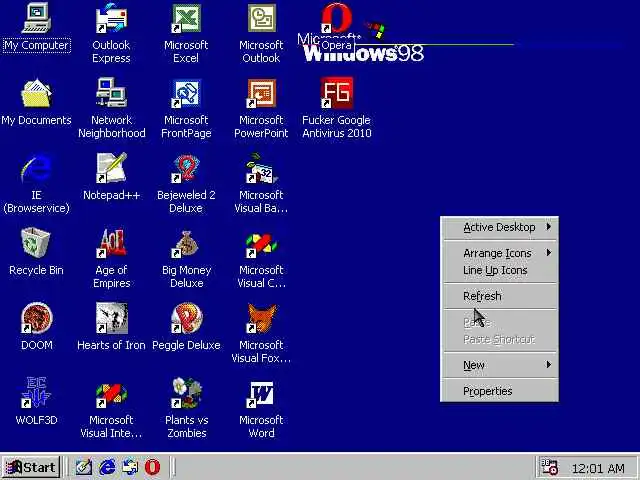Screen dimensions: 640x480
Task: Launch Outlook Express from Quick Launch
Action: (x=130, y=467)
